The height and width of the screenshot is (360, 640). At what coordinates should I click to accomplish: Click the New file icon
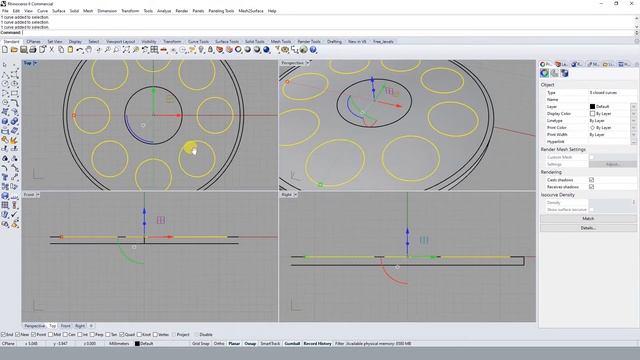[5, 50]
